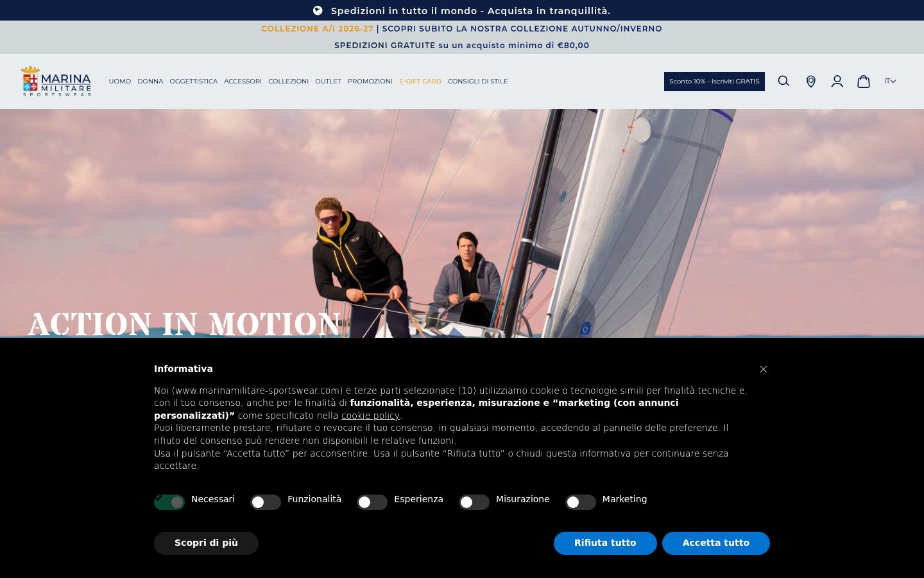Click the Sconto 10% - Iscriviti GRATIS button

tap(714, 82)
